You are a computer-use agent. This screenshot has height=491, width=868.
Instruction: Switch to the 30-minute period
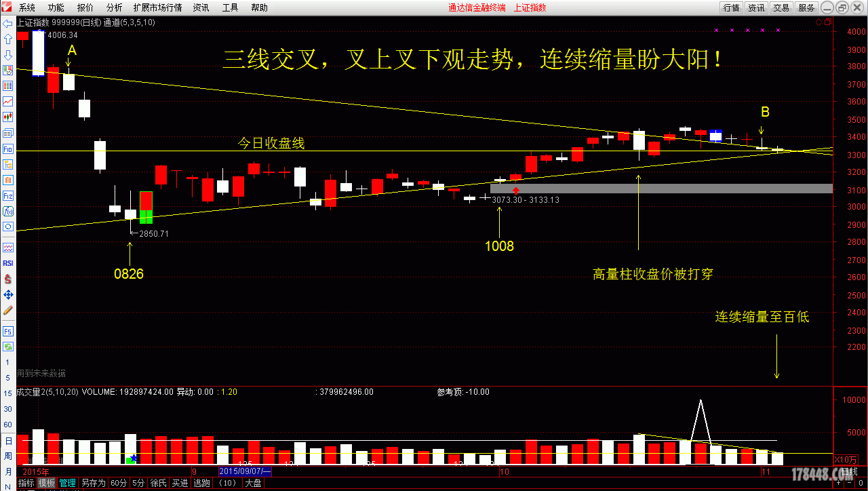click(x=7, y=409)
